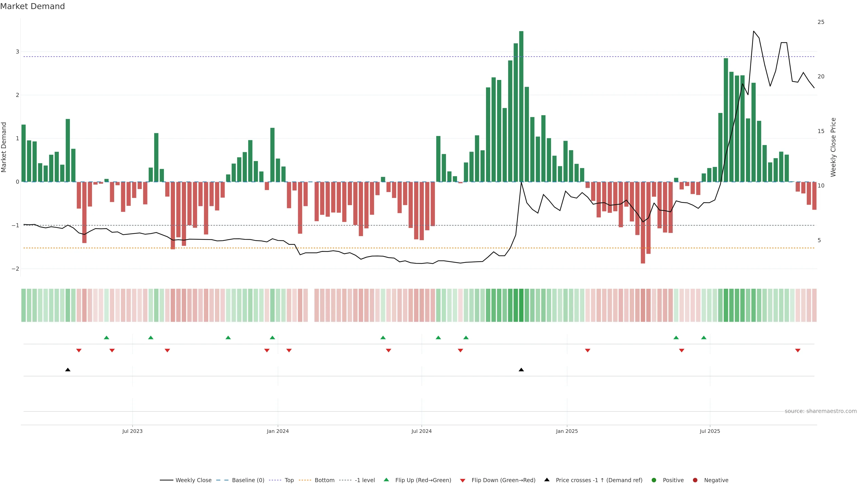Toggle the Top dotted-line legend entry
Viewport: 868px width, 488px height.
pos(289,480)
